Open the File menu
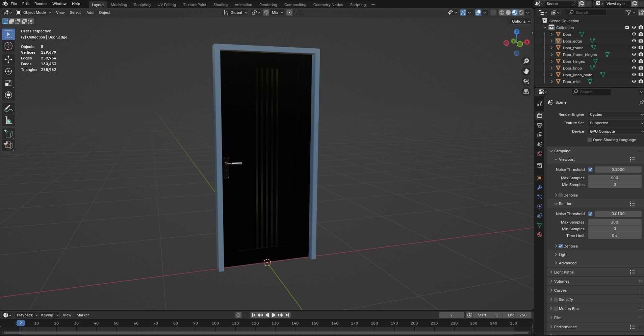 tap(14, 4)
